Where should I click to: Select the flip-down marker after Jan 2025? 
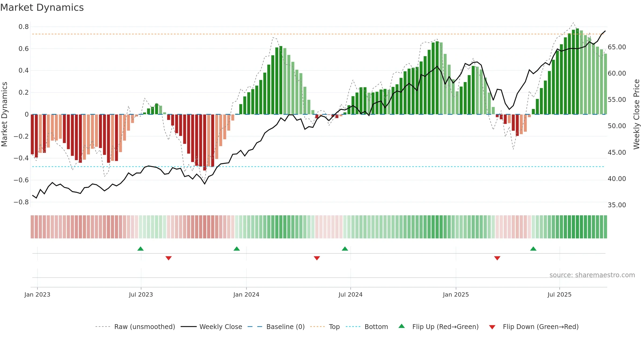click(497, 258)
